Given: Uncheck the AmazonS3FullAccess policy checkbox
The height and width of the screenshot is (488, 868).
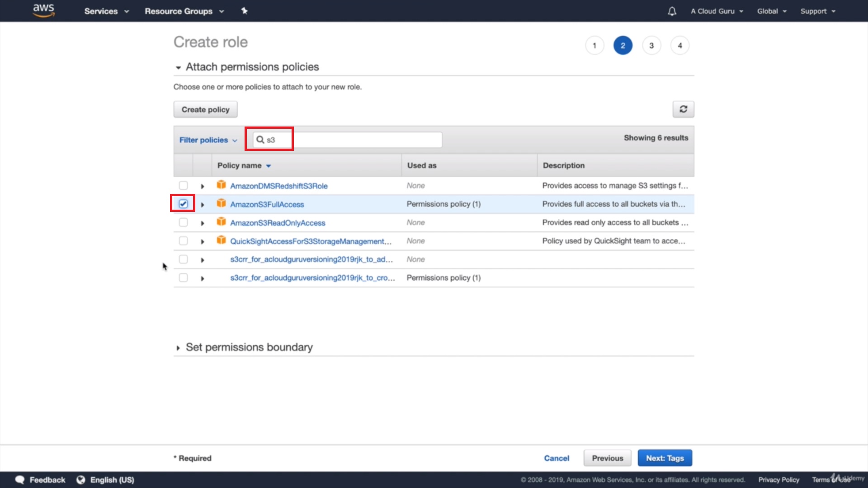Looking at the screenshot, I should click(183, 204).
